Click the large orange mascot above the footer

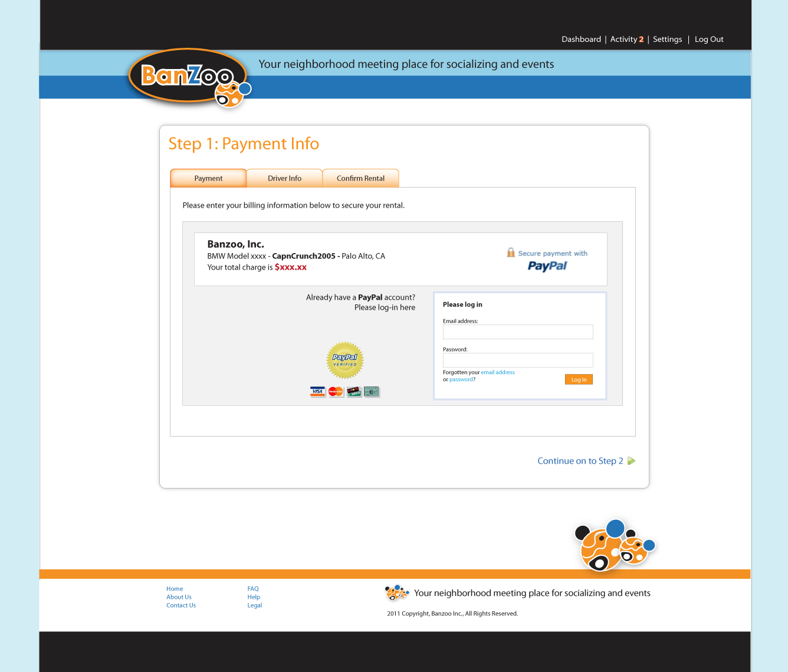tap(615, 546)
